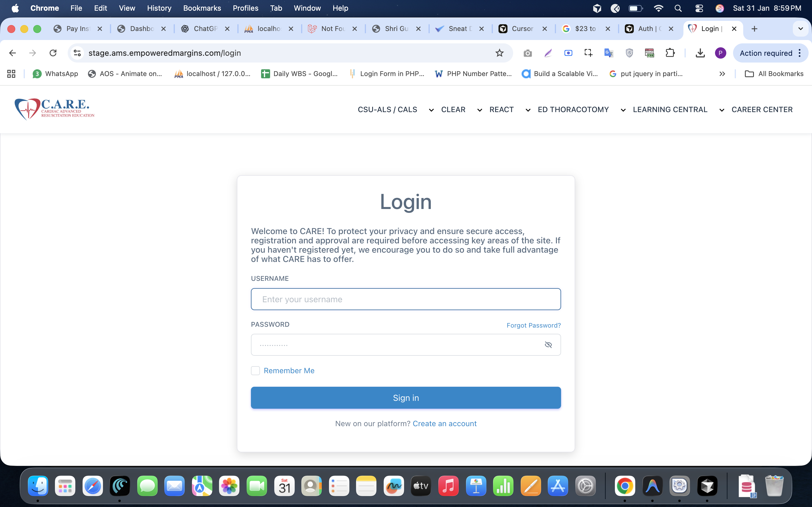812x507 pixels.
Task: Click the Create an account link
Action: point(445,424)
